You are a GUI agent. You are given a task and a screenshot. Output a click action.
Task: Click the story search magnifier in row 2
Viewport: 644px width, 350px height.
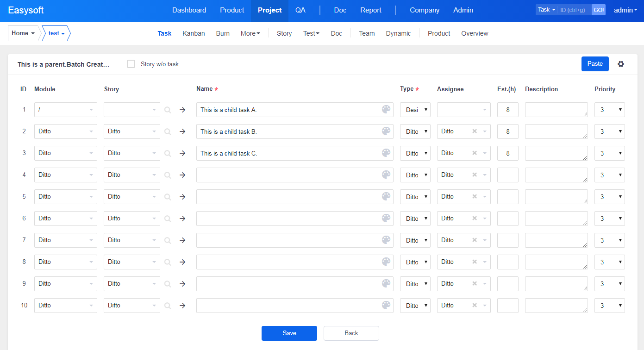point(168,131)
